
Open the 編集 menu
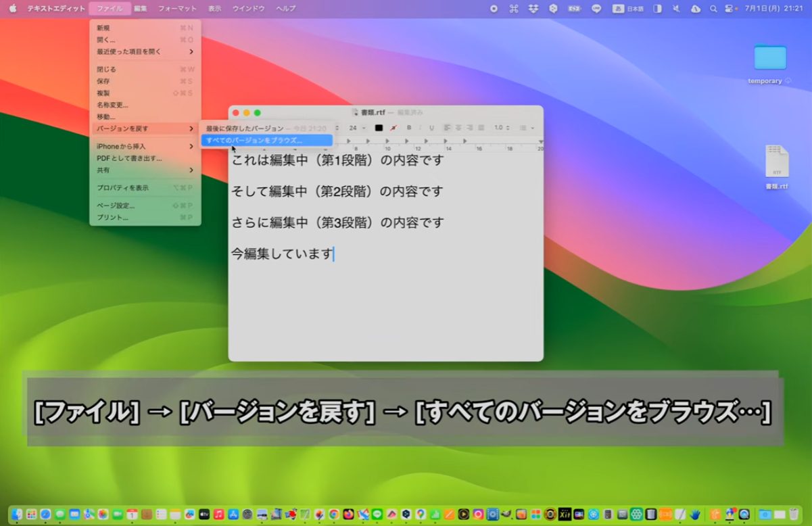point(141,8)
